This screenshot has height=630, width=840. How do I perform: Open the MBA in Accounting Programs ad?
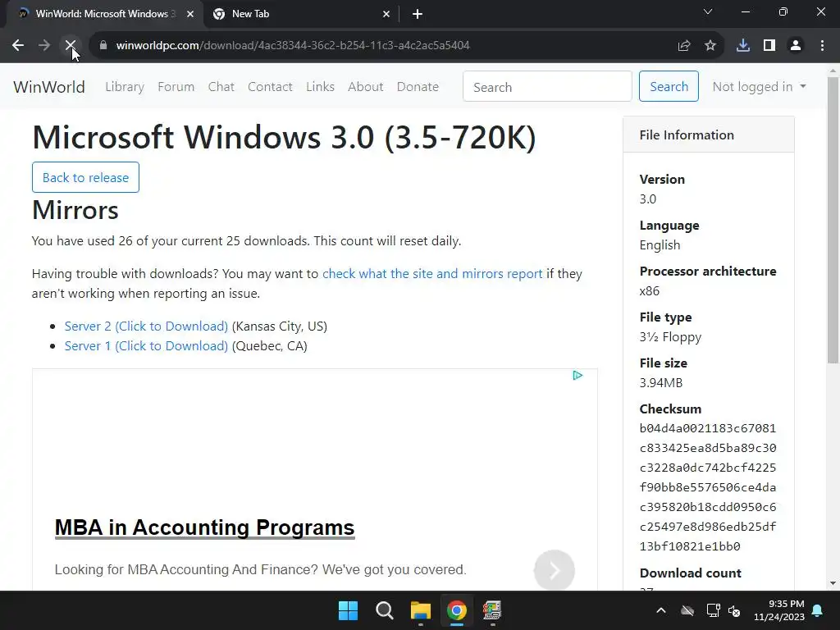(x=204, y=527)
